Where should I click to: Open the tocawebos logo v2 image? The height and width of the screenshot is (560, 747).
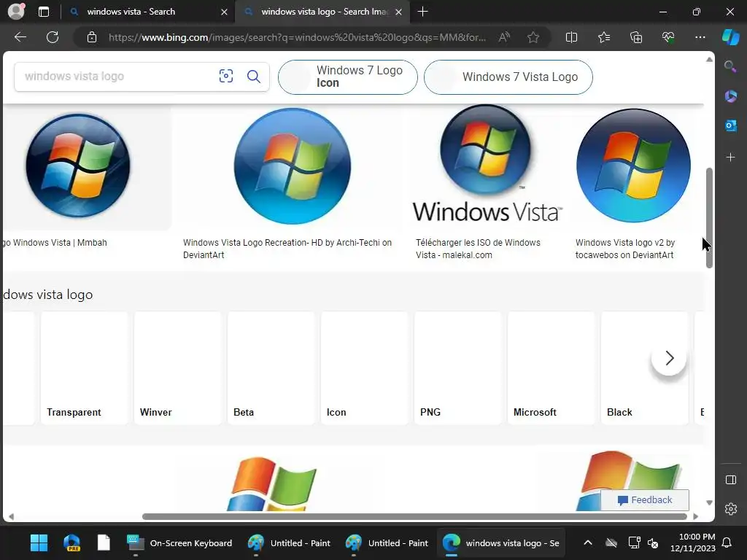click(x=633, y=166)
